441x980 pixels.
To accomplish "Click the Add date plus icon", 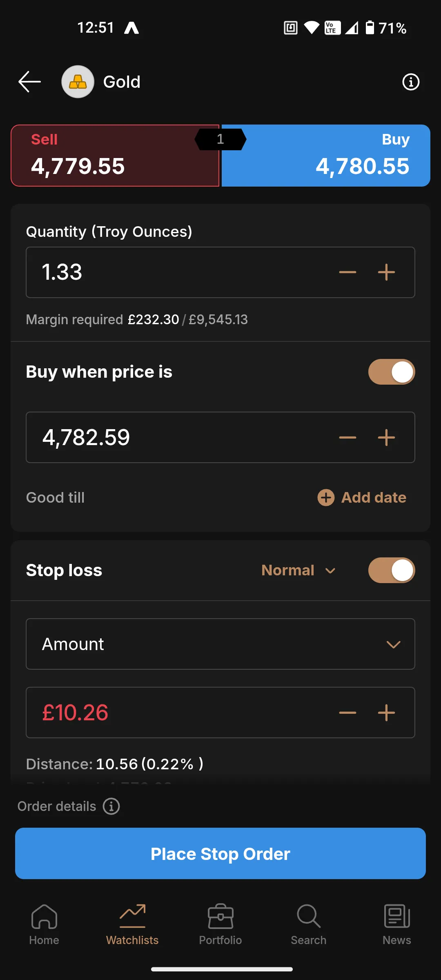I will pos(326,497).
